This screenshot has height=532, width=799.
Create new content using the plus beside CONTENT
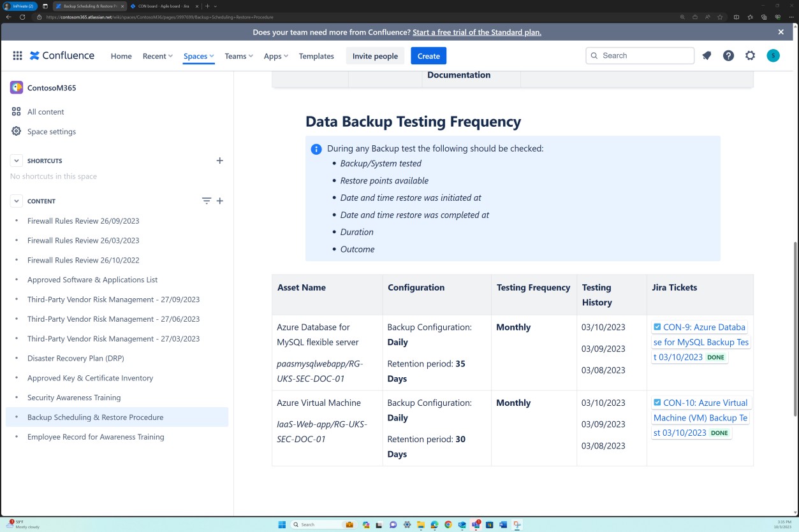(x=219, y=201)
